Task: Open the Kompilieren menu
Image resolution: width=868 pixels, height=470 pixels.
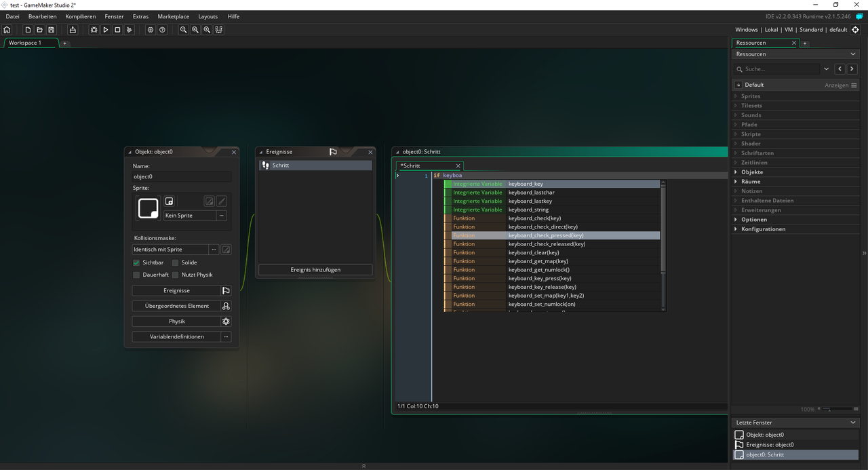Action: [x=81, y=16]
